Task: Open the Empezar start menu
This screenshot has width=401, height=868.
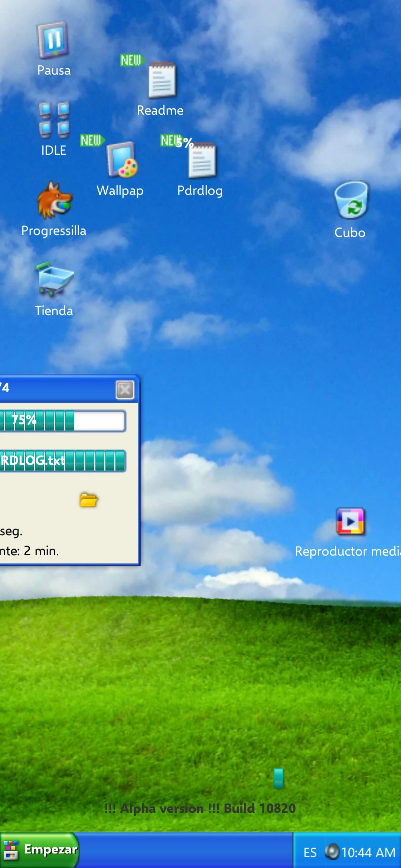Action: (x=39, y=849)
